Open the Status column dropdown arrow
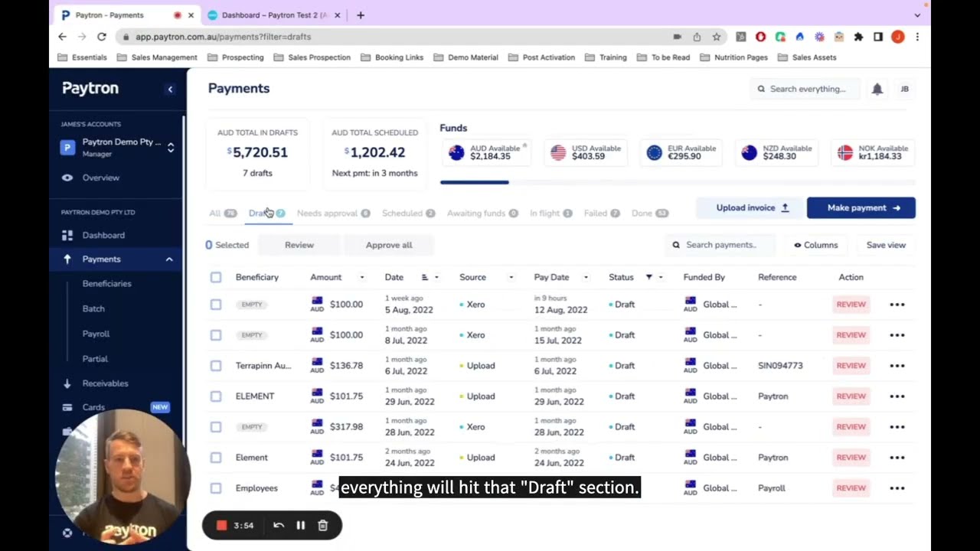 point(661,277)
